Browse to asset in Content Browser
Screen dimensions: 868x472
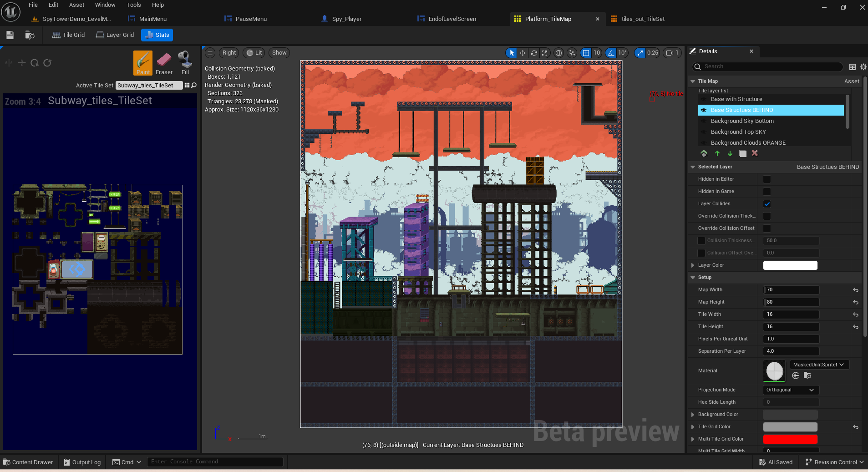click(30, 35)
